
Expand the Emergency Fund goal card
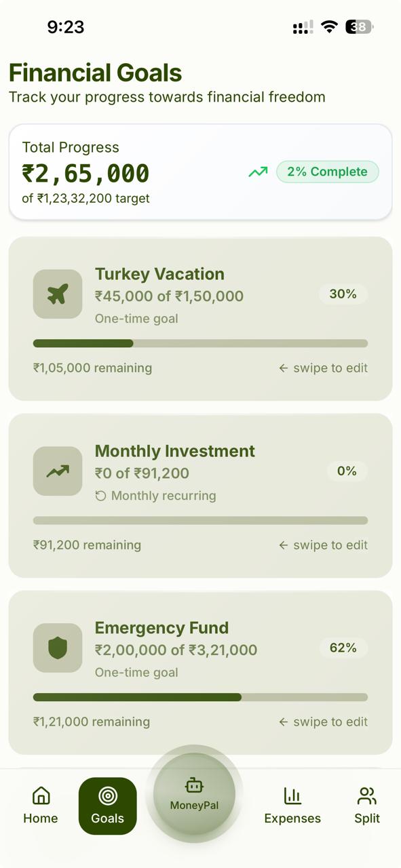point(200,671)
